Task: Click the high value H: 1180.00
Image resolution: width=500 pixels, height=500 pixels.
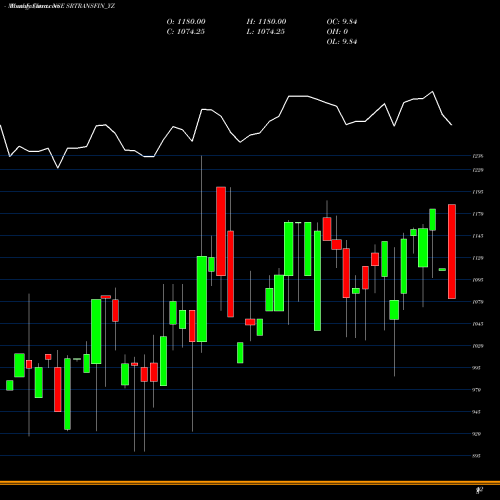Action: [x=266, y=22]
